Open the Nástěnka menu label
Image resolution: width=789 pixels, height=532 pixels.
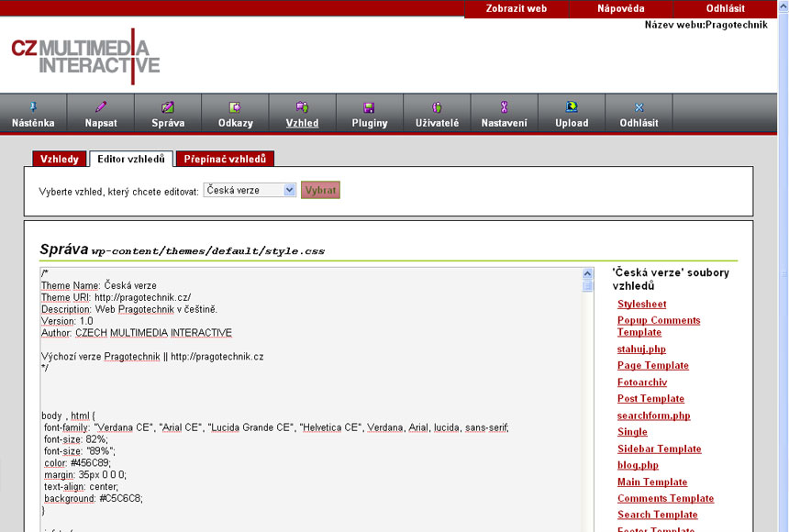pos(33,123)
